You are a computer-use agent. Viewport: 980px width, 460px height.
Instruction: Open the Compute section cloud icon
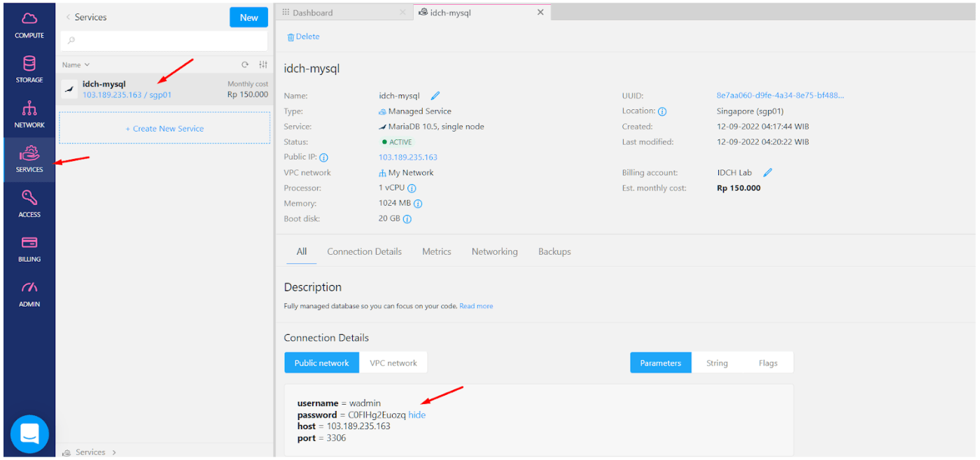[x=29, y=20]
